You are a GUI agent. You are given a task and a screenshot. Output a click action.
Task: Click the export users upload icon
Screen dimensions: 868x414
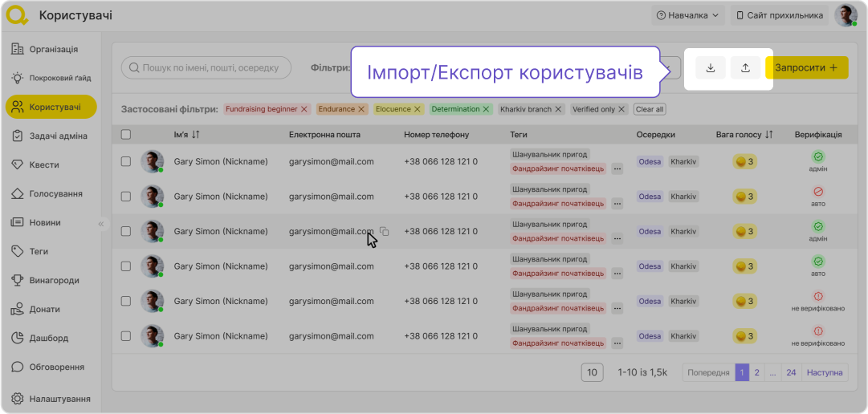pyautogui.click(x=745, y=68)
